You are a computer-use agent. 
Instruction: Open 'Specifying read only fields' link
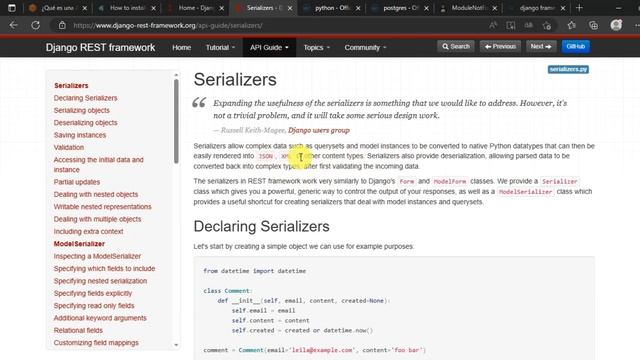pyautogui.click(x=94, y=306)
